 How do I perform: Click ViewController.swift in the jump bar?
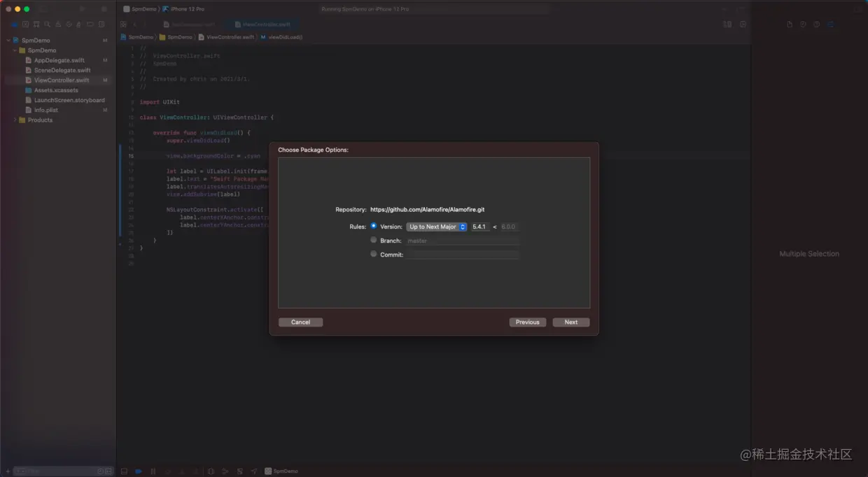(226, 37)
